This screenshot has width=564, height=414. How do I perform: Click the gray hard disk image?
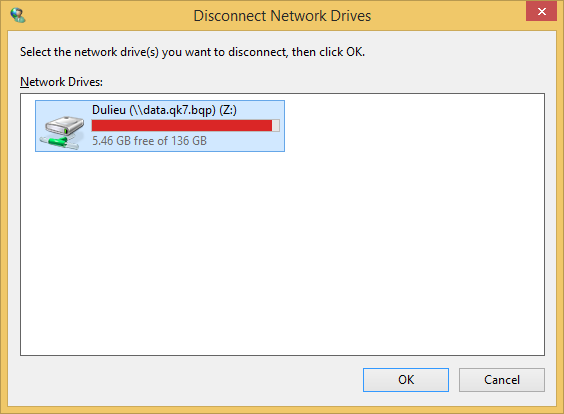tap(64, 126)
